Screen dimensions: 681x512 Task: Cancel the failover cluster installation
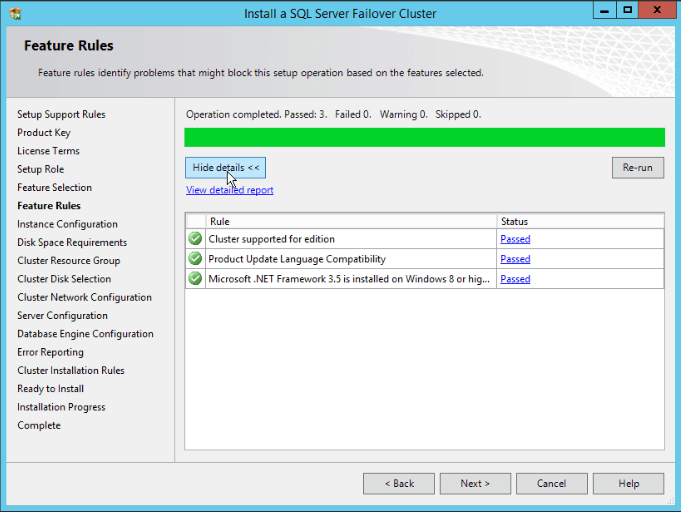click(551, 483)
